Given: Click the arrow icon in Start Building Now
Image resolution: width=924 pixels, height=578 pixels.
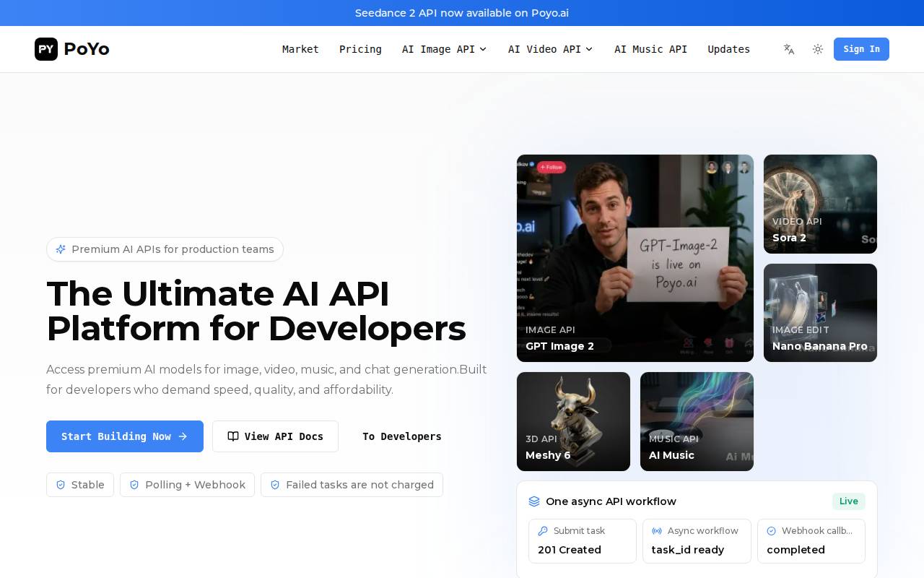Looking at the screenshot, I should point(183,436).
